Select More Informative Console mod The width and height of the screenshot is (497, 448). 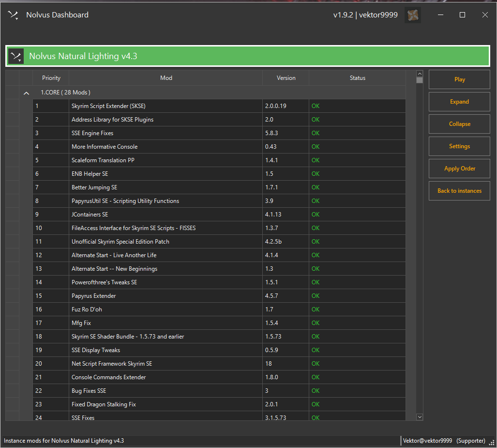point(219,147)
